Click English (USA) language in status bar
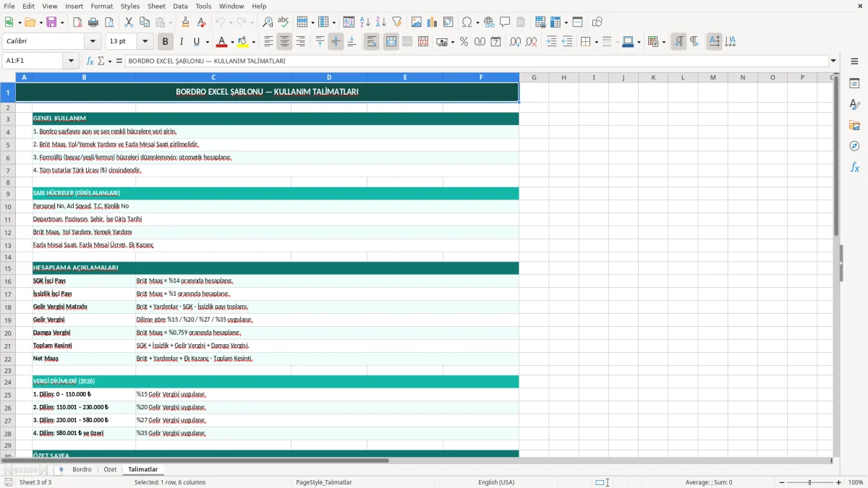 pyautogui.click(x=496, y=482)
